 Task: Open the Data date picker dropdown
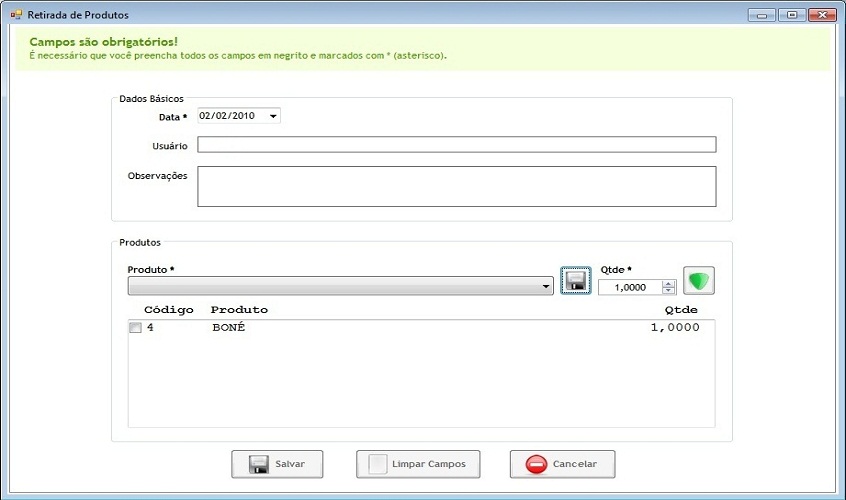(273, 116)
